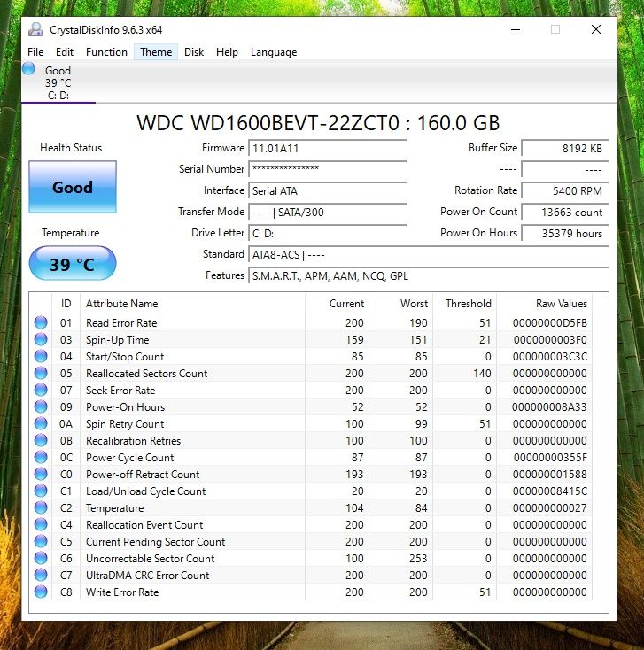644x650 pixels.
Task: Click the status orb for Start/Stop Count
Action: (x=41, y=356)
